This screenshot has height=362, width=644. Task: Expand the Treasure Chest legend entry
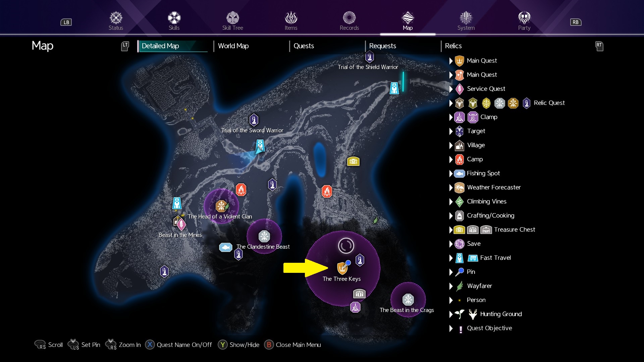[x=451, y=230]
